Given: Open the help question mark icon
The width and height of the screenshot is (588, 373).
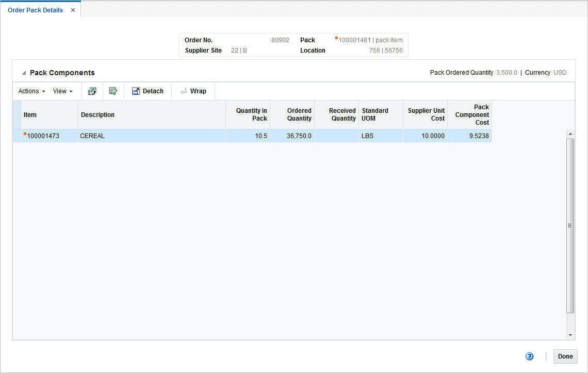Looking at the screenshot, I should (x=529, y=356).
